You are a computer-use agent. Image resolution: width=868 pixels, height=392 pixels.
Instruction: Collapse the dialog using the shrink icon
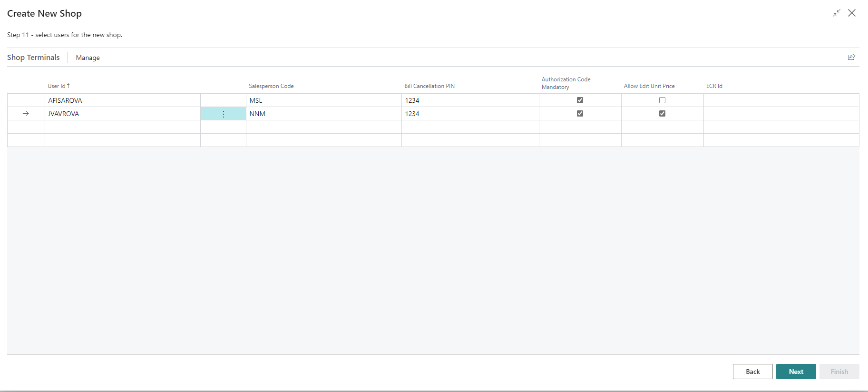tap(837, 13)
